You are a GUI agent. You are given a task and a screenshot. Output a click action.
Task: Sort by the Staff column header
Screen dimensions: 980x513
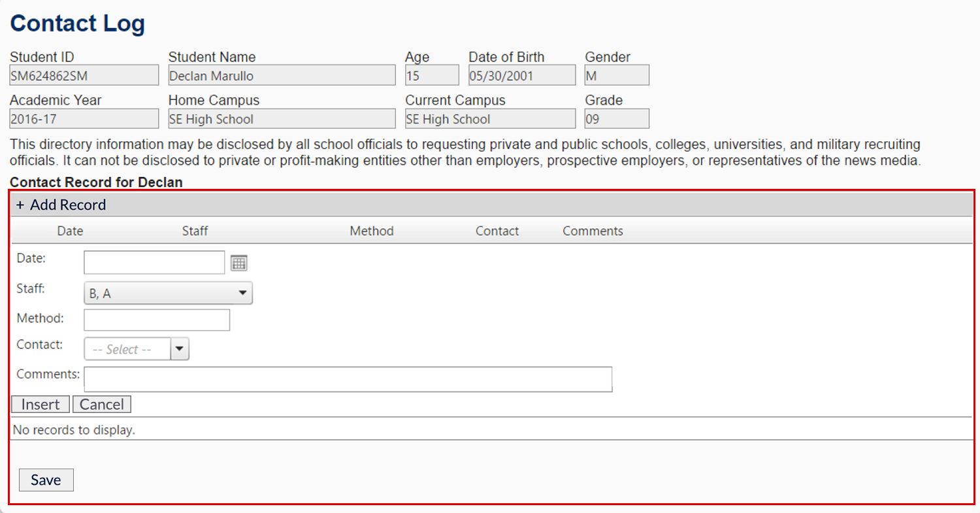195,231
